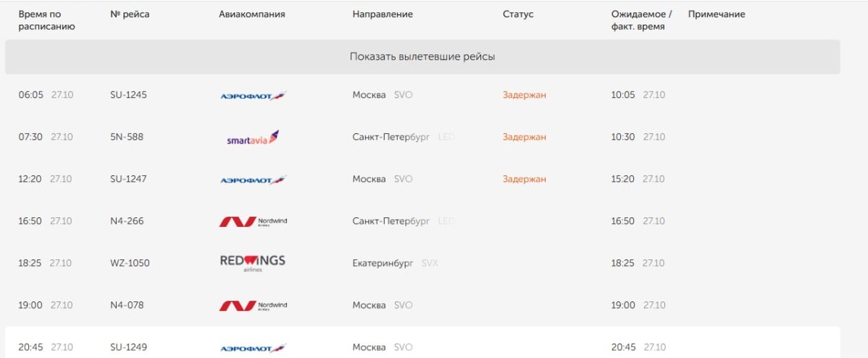The image size is (868, 358).
Task: Click the 'Авиакомпания' column header
Action: click(x=251, y=14)
